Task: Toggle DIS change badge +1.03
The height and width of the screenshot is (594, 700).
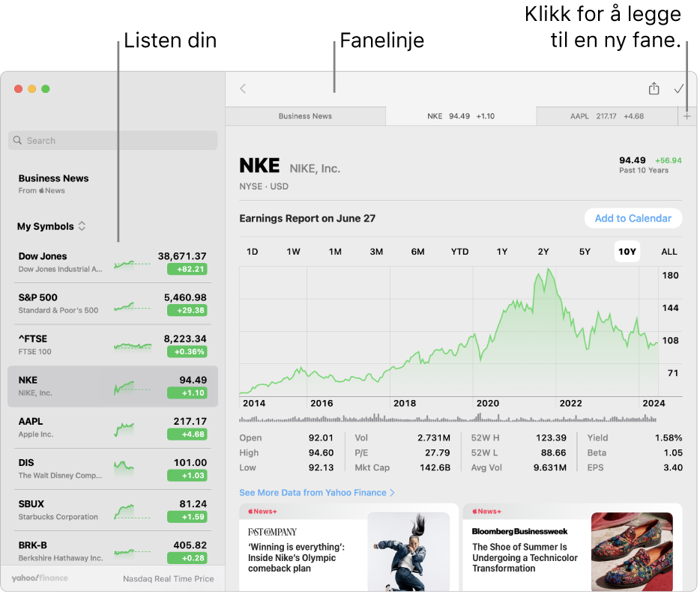Action: coord(187,476)
